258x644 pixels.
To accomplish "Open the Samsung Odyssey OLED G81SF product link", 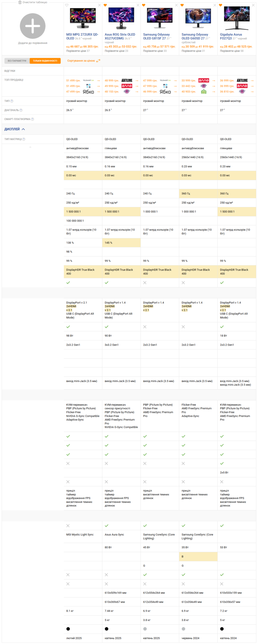I will [156, 36].
